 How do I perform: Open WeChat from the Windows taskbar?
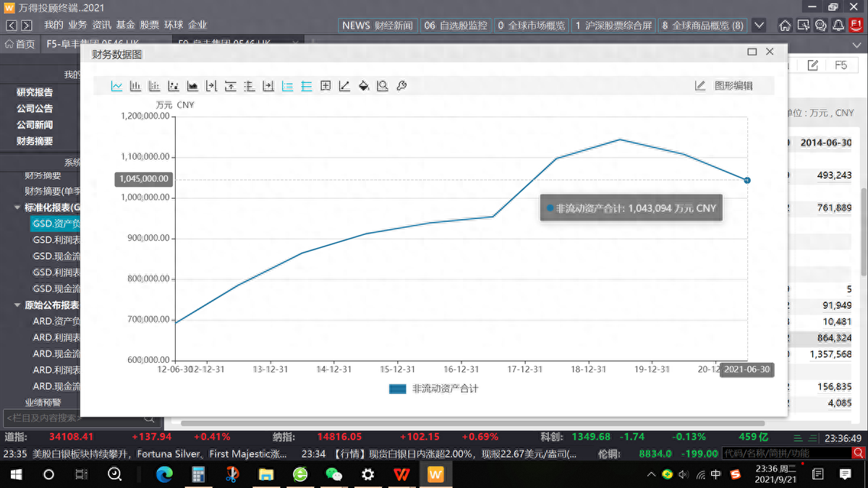coord(333,475)
